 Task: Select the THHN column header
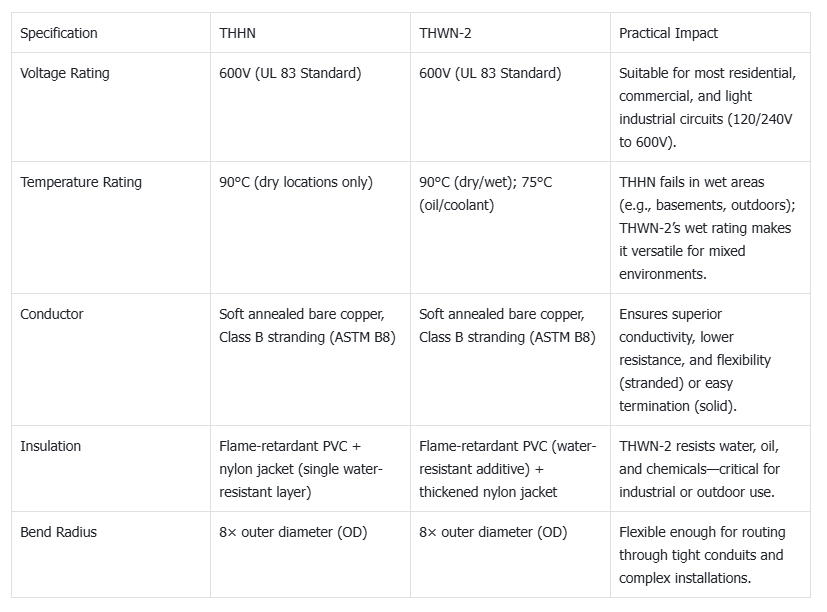coord(238,33)
